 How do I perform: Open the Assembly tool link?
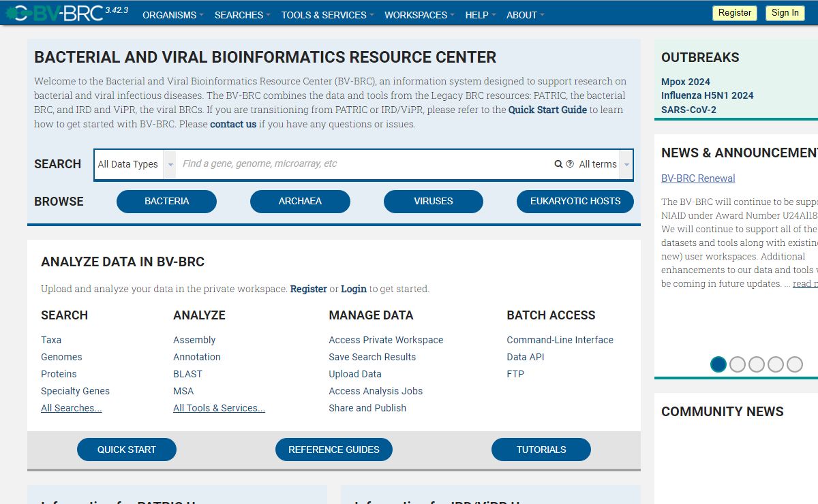(x=194, y=340)
